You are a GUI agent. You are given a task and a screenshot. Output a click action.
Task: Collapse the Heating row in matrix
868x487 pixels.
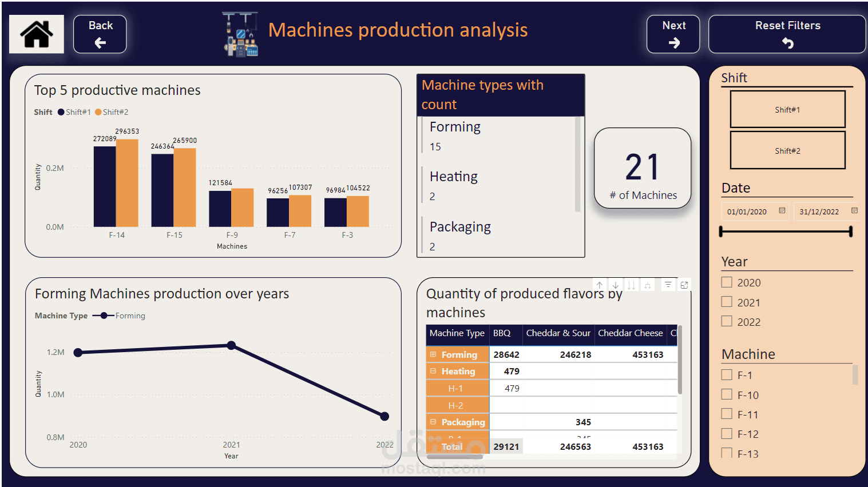click(x=433, y=371)
